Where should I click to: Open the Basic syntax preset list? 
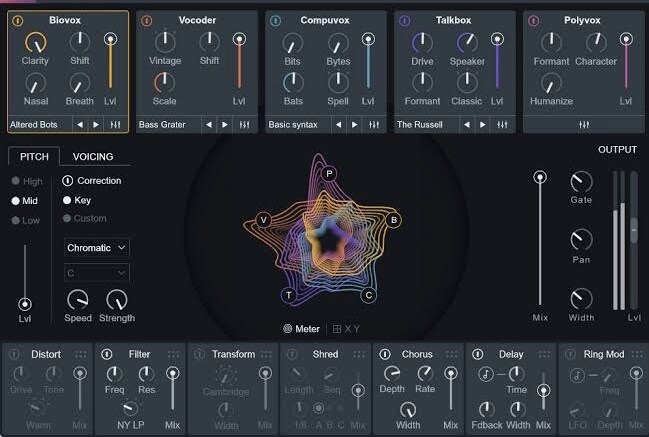point(298,125)
